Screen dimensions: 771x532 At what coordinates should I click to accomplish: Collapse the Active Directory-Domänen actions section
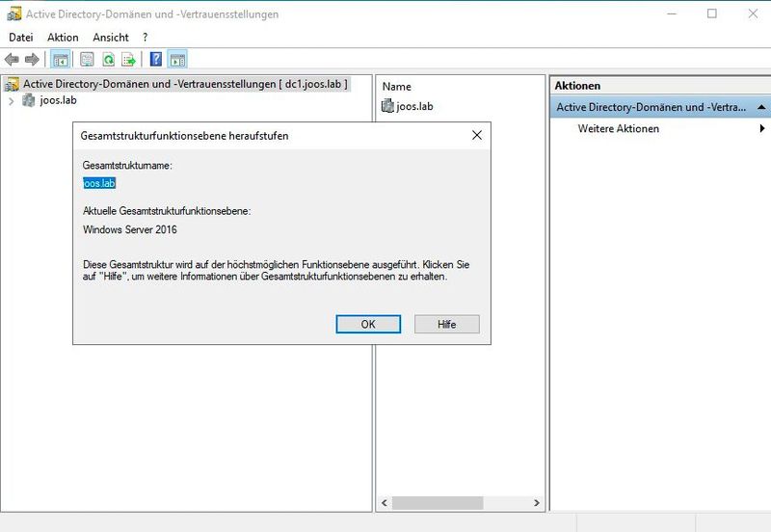tap(761, 107)
